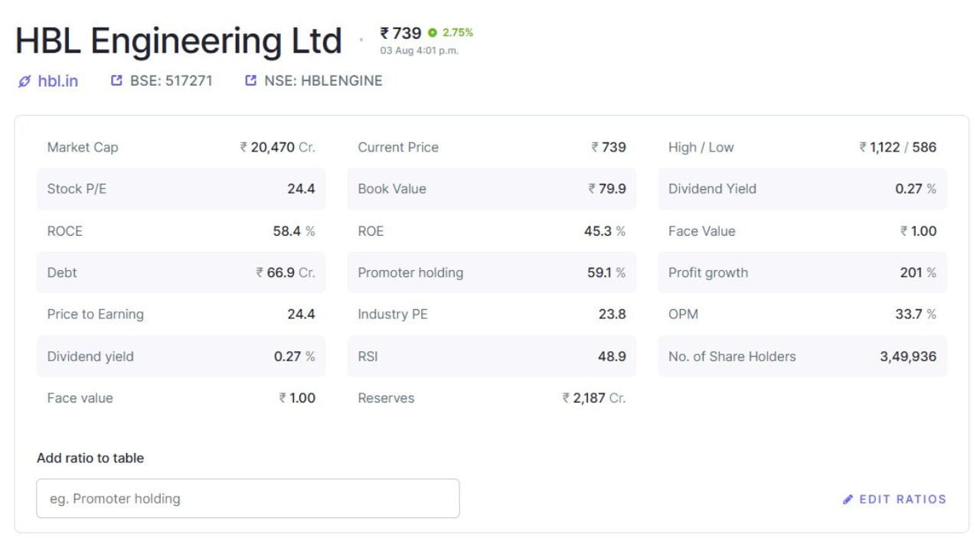Click the green price change indicator dot
This screenshot has width=980, height=551.
coord(433,33)
